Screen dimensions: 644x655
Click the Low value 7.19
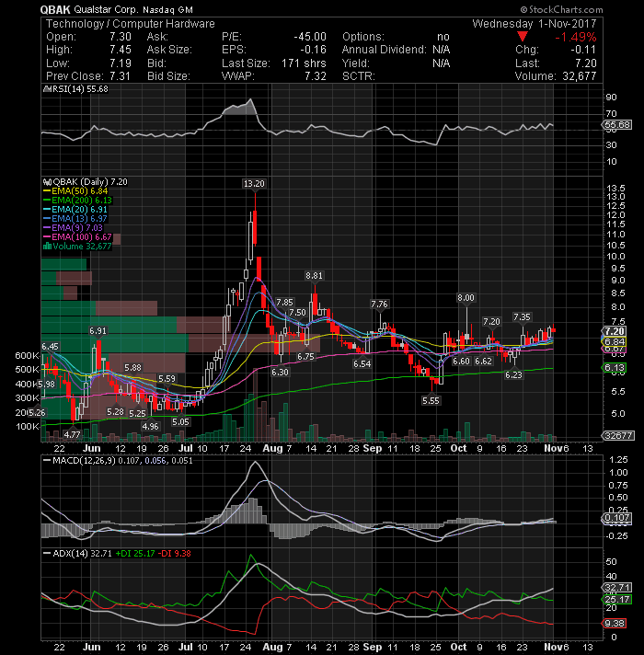tap(121, 63)
